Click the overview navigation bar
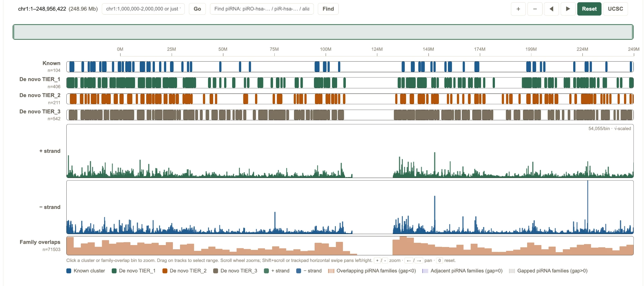The image size is (644, 286). [323, 32]
